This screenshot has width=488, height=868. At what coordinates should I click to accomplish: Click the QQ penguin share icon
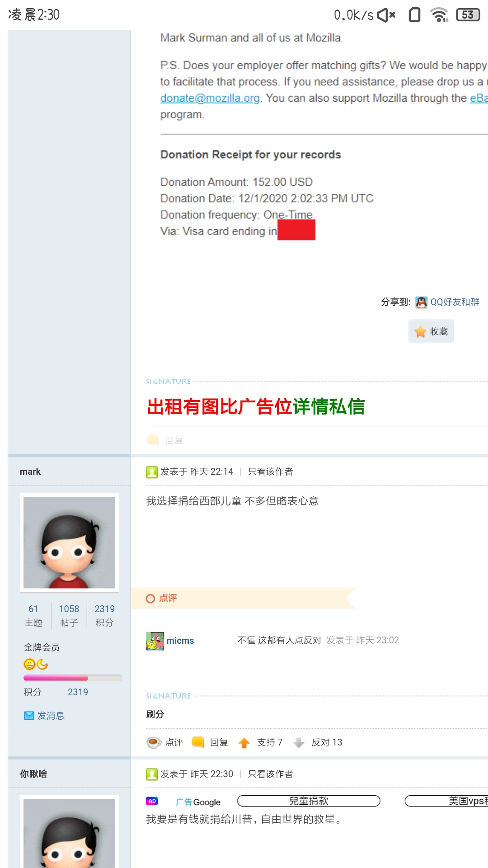[x=421, y=302]
